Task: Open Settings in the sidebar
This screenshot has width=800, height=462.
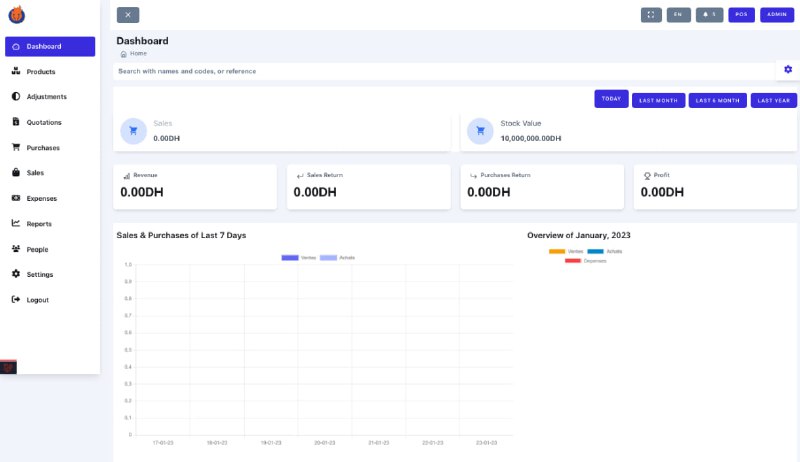Action: [50, 274]
